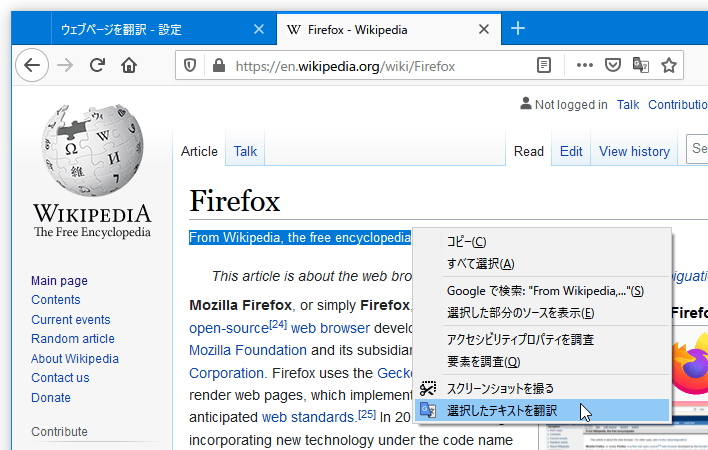Image resolution: width=708 pixels, height=450 pixels.
Task: Select Google で検索 context menu item
Action: (x=542, y=291)
